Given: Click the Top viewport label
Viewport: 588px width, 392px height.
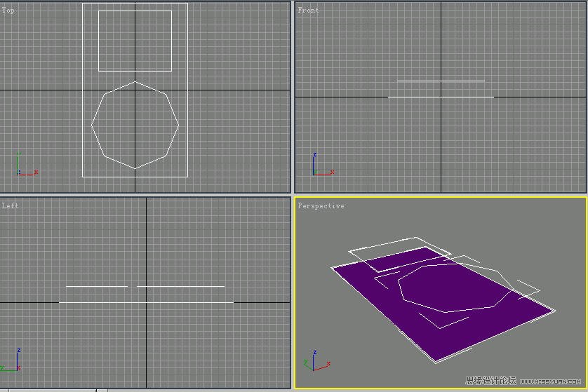Looking at the screenshot, I should click(x=8, y=11).
